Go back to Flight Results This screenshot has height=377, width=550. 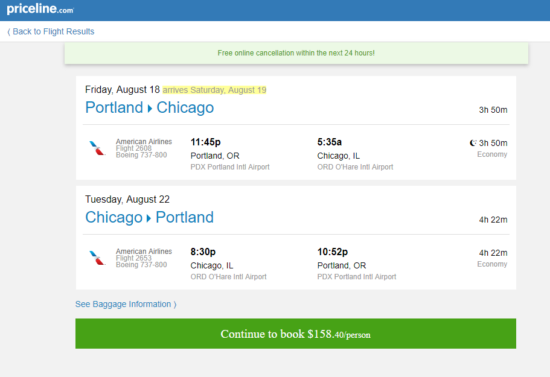coord(51,32)
